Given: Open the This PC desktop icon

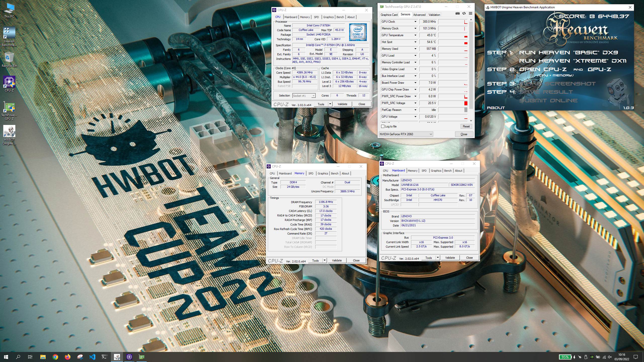Looking at the screenshot, I should tap(9, 11).
